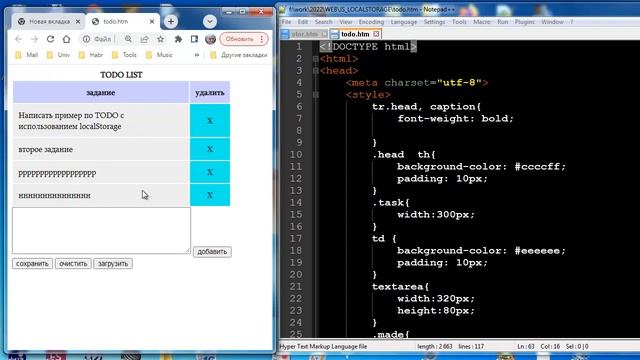This screenshot has height=360, width=640.
Task: Click the browser forward arrow
Action: point(34,39)
